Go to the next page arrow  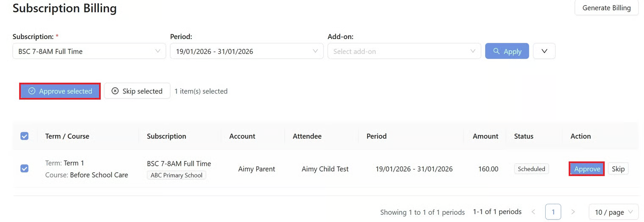coord(573,212)
